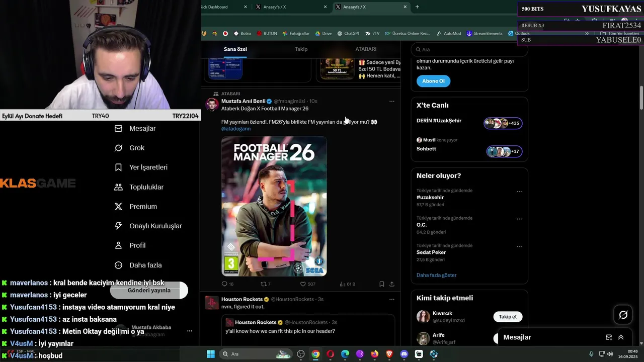Screen dimensions: 644x362
Task: Open Premium from the X sidebar
Action: [x=136, y=207]
